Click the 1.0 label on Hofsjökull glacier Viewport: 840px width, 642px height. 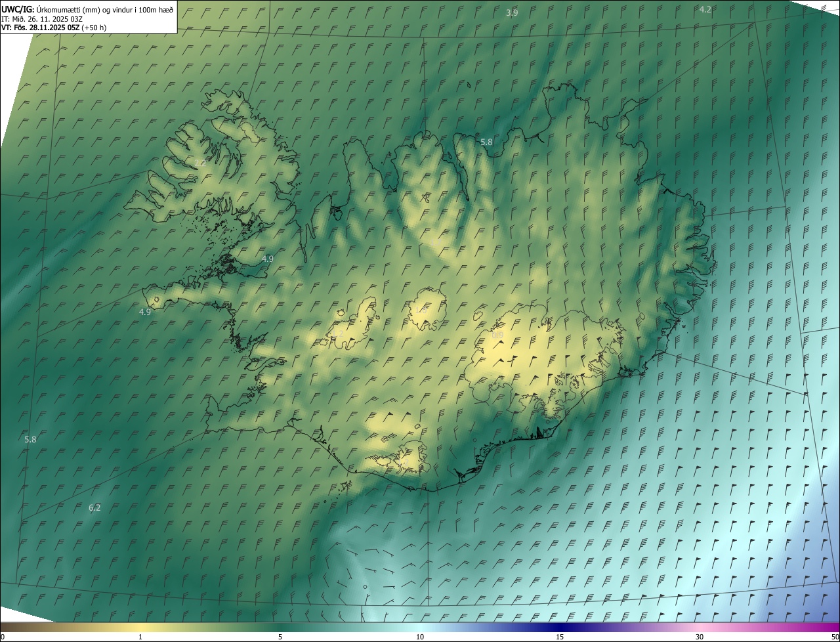420,310
